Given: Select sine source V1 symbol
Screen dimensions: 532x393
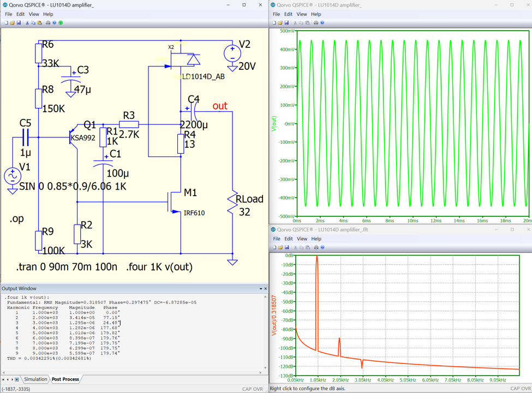Looking at the screenshot, I should click(13, 176).
